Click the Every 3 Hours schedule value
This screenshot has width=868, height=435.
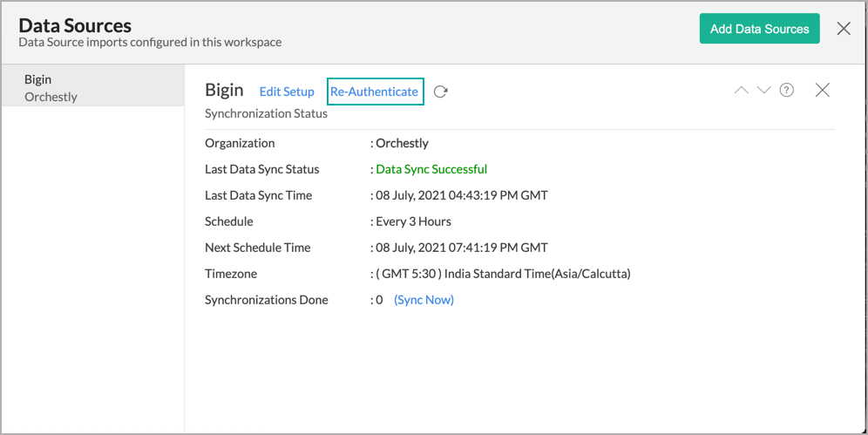(x=413, y=221)
